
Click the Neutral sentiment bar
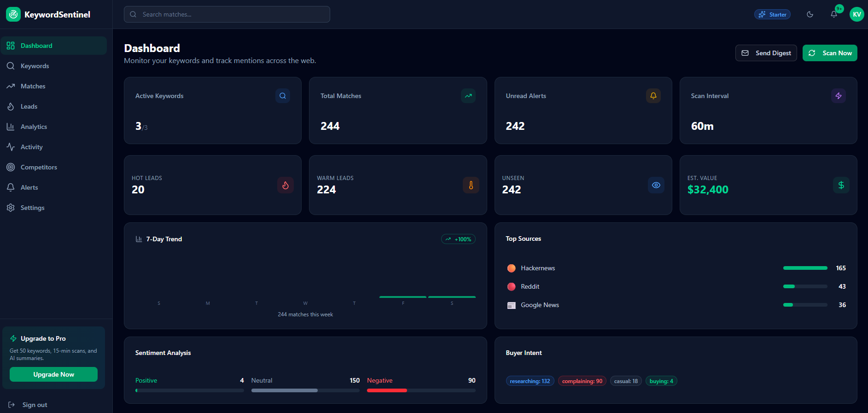click(305, 390)
